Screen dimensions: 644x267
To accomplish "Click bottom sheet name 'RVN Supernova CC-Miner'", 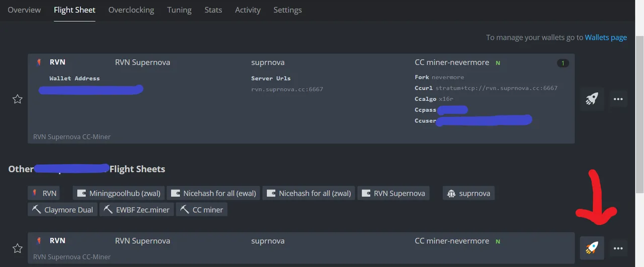I will [72, 257].
